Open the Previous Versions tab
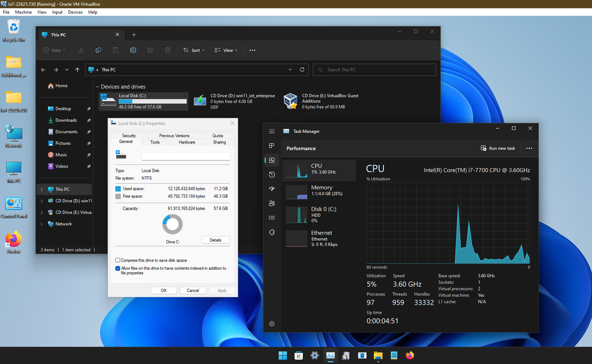This screenshot has width=592, height=364. [x=174, y=136]
